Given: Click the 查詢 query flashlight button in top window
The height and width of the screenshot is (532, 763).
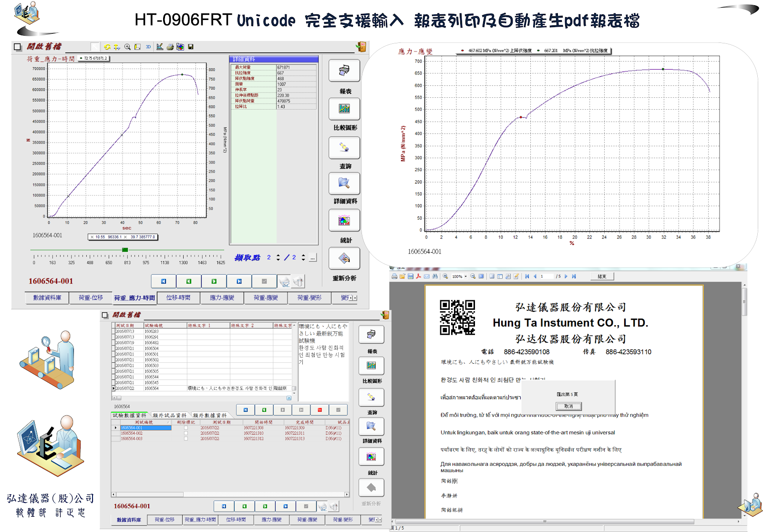Looking at the screenshot, I should [x=344, y=148].
